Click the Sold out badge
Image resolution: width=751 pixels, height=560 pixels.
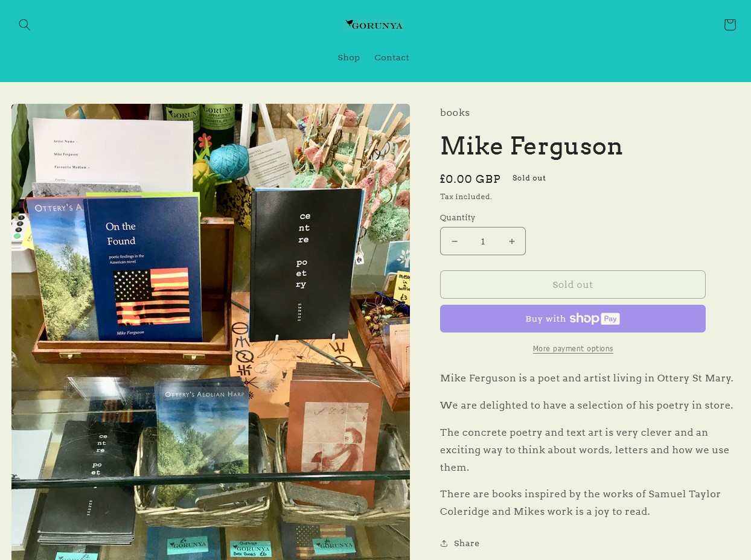(529, 178)
